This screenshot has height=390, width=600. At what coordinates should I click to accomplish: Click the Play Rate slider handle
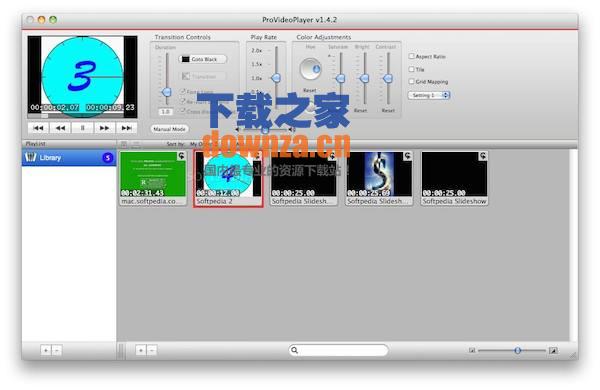[276, 78]
